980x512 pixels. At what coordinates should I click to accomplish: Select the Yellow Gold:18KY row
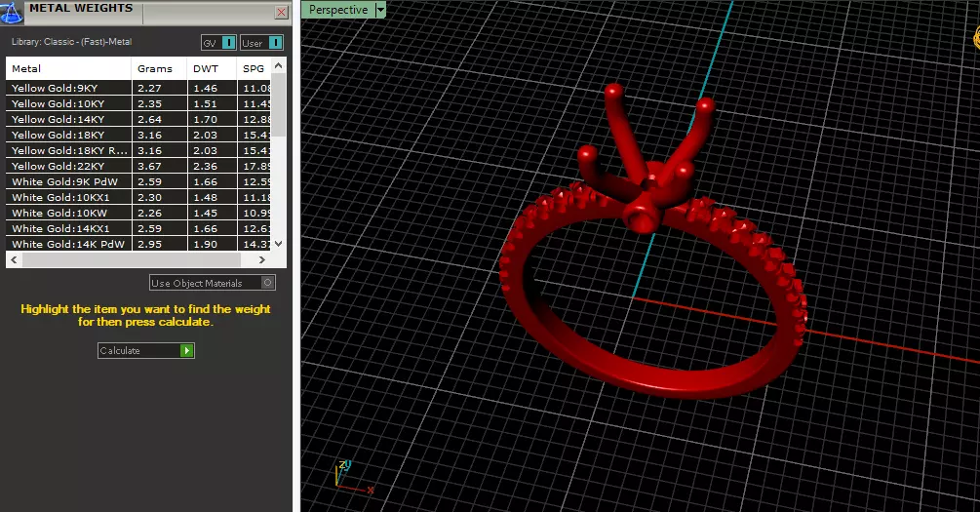click(138, 135)
